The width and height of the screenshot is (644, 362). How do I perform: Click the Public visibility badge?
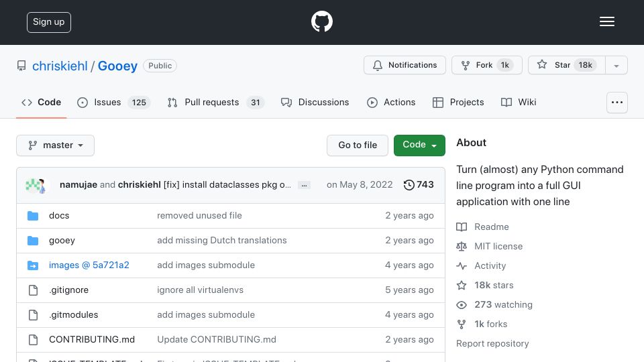[160, 66]
